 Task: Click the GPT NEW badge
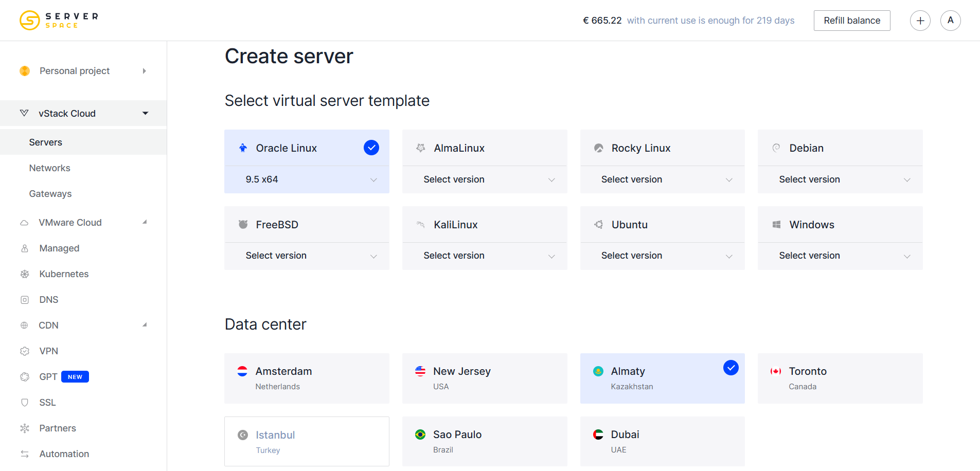click(x=75, y=377)
